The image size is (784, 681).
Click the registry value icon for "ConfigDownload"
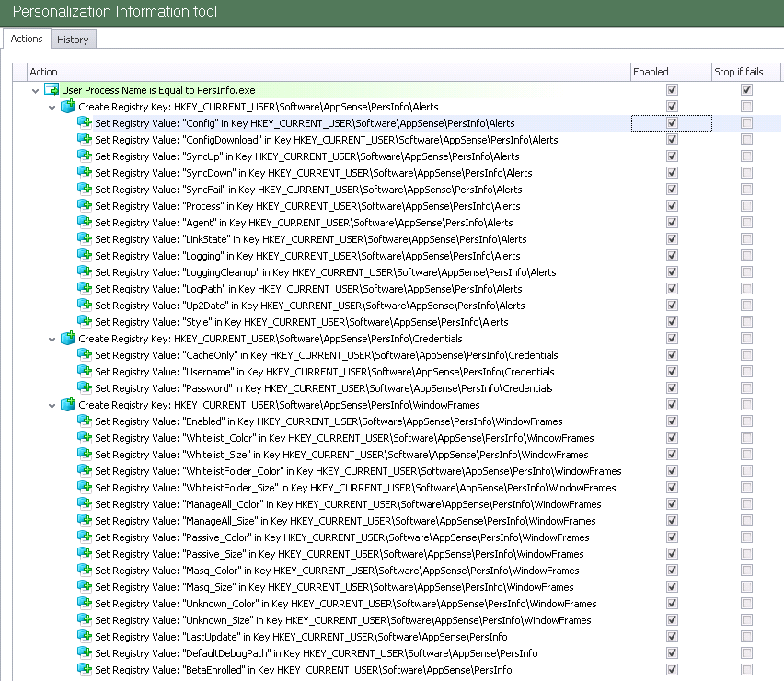[x=85, y=139]
